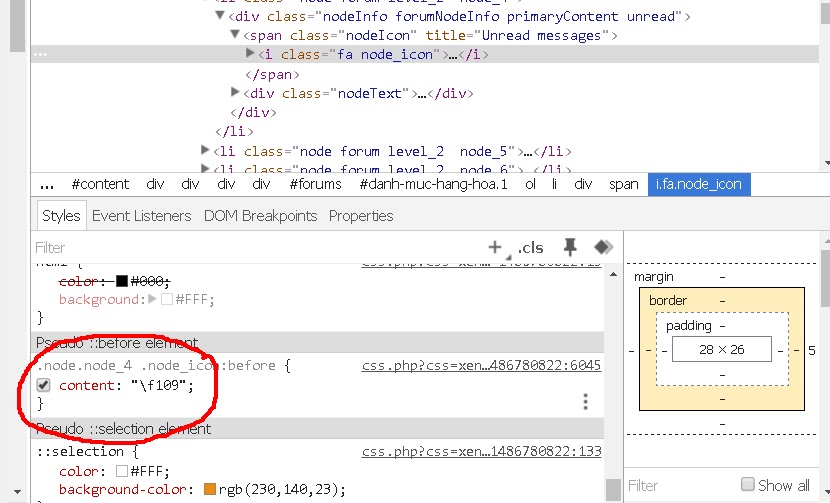Open the DOM Breakpoints tab
Viewport: 830px width, 503px height.
[260, 216]
